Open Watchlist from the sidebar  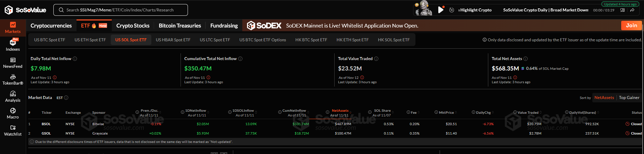[13, 130]
